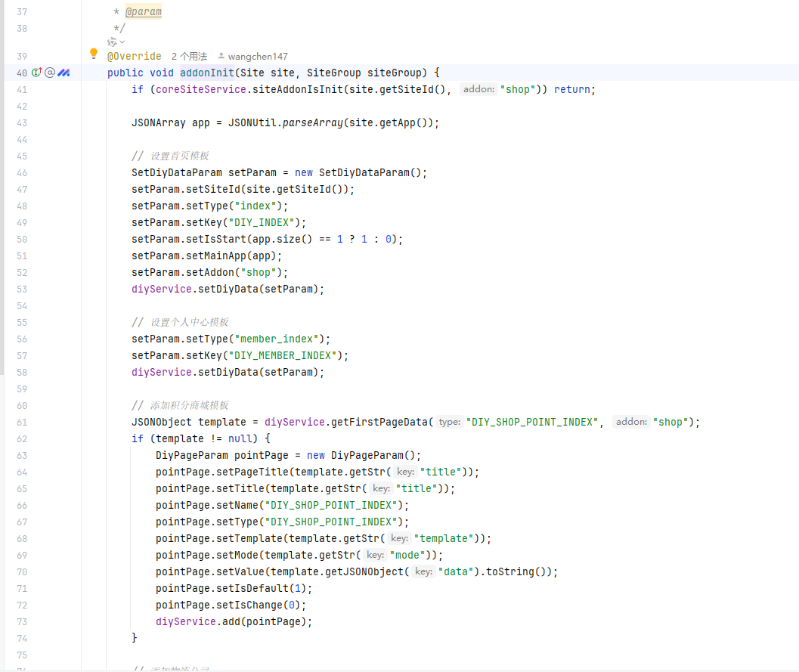799x672 pixels.
Task: Click the green implements-method gutter icon
Action: tap(36, 73)
